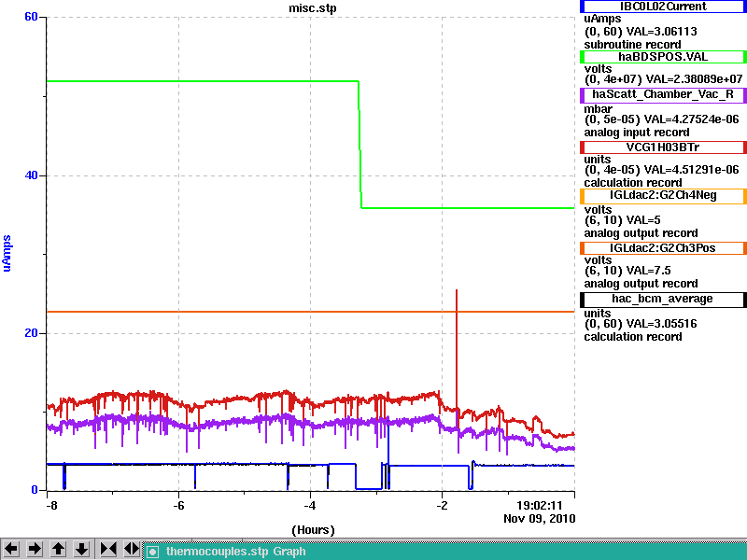The image size is (747, 560).
Task: Select the IBC0L02Current legend entry
Action: pos(663,7)
